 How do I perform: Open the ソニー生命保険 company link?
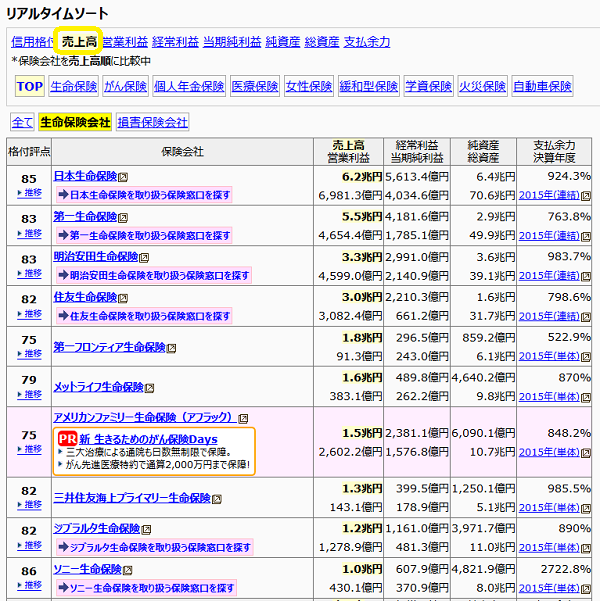click(87, 569)
